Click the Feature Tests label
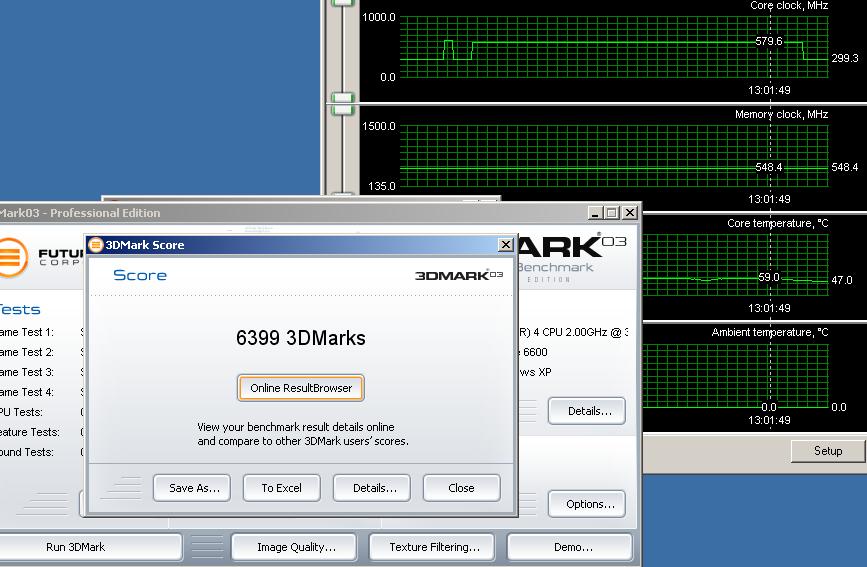Screen dimensions: 867x567 point(30,432)
